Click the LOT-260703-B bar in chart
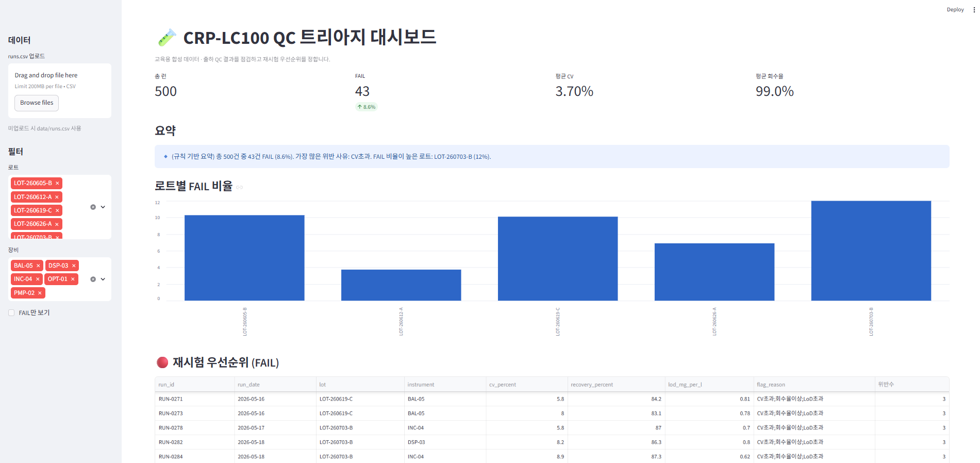The height and width of the screenshot is (463, 980). (x=871, y=251)
